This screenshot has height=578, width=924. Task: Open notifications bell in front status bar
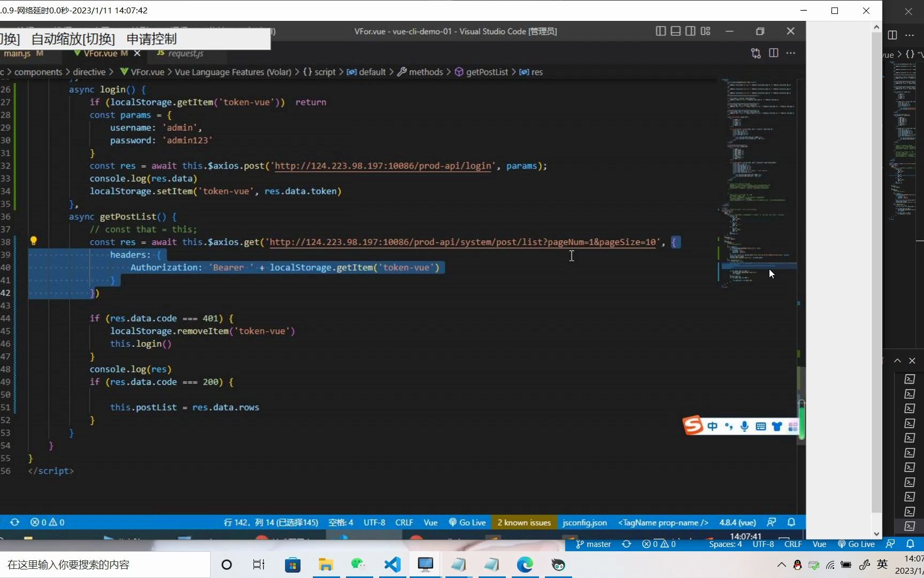pyautogui.click(x=792, y=522)
